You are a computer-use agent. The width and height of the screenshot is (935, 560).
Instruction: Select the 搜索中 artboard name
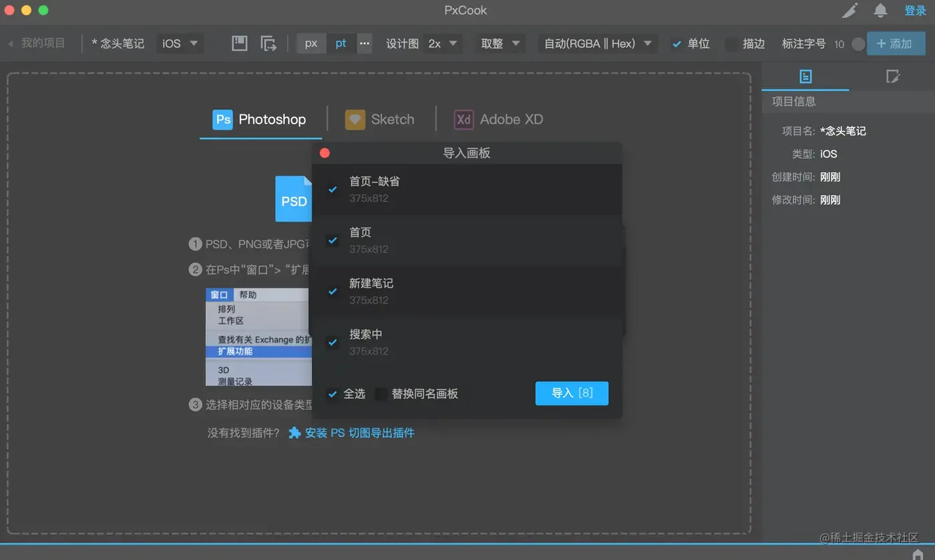click(x=366, y=334)
